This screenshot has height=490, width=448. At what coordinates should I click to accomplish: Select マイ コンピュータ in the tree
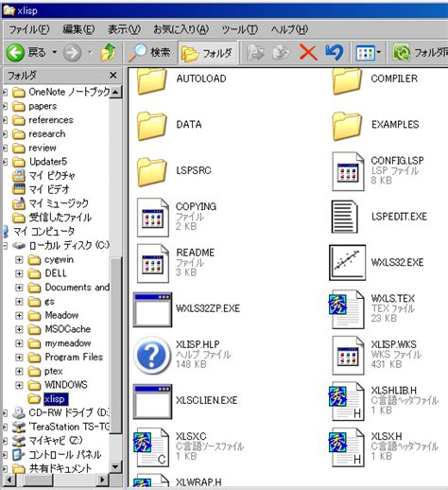[x=43, y=231]
